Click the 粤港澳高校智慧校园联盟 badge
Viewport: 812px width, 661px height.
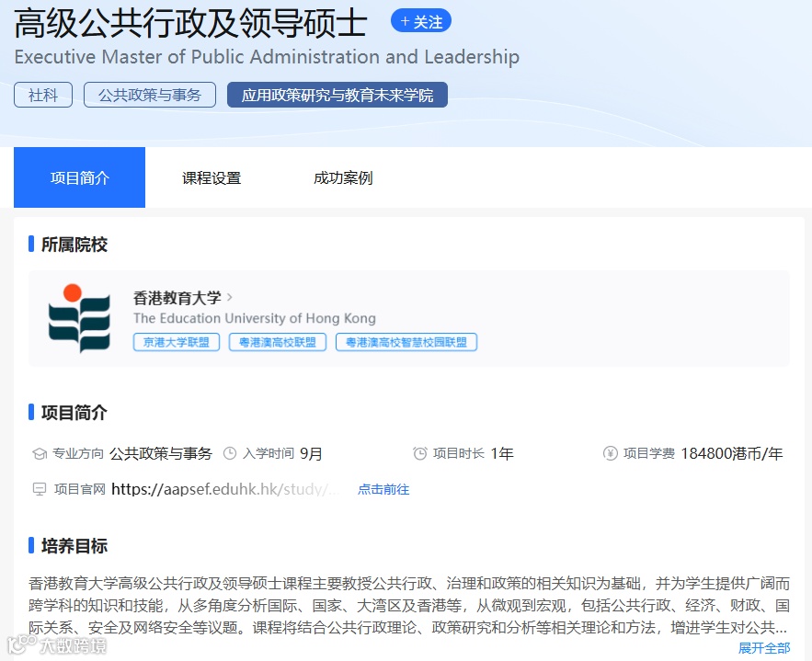(x=406, y=342)
